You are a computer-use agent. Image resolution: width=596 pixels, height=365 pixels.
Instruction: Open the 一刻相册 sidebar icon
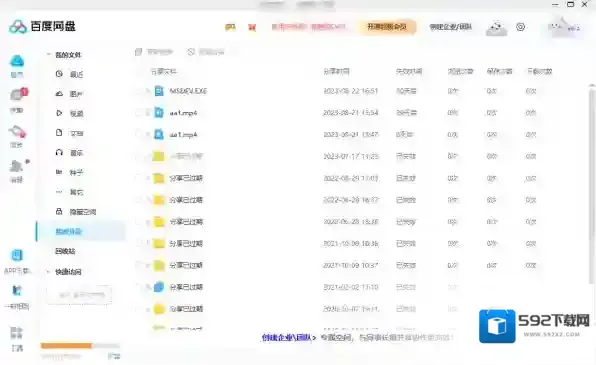[x=17, y=291]
